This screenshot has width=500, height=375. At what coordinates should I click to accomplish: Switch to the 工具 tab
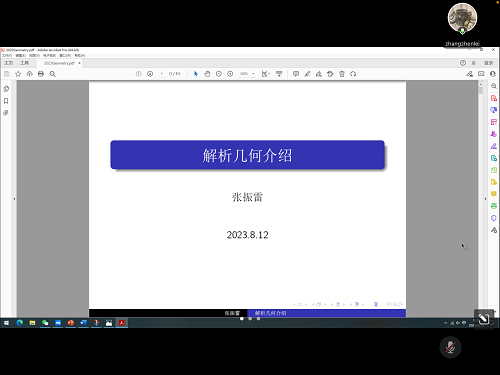(x=24, y=63)
